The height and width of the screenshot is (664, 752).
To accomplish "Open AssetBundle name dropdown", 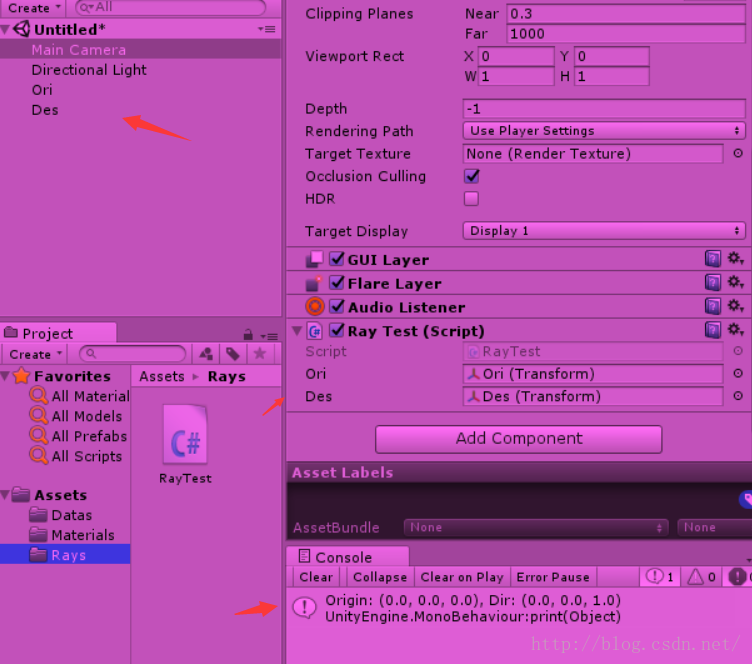I will [536, 527].
